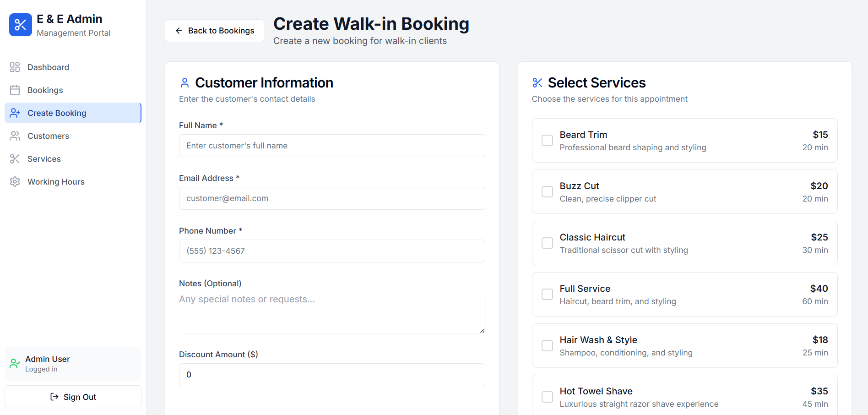Open Working Hours via the gear icon
868x415 pixels.
pyautogui.click(x=14, y=181)
